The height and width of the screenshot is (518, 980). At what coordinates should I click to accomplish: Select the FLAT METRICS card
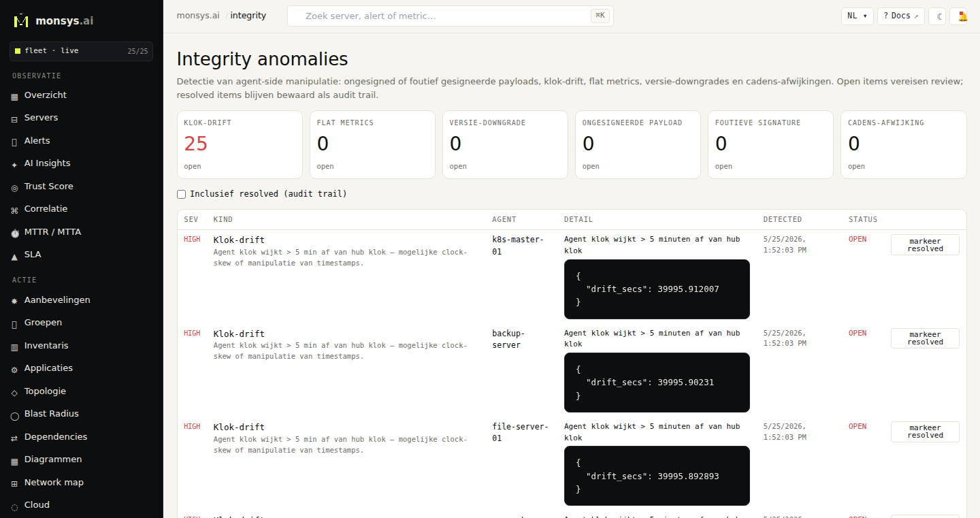372,144
